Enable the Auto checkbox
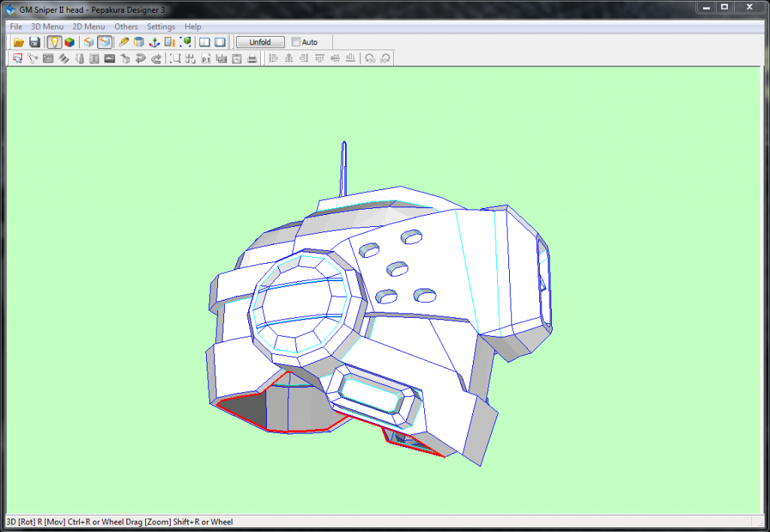This screenshot has width=770, height=532. pyautogui.click(x=296, y=42)
